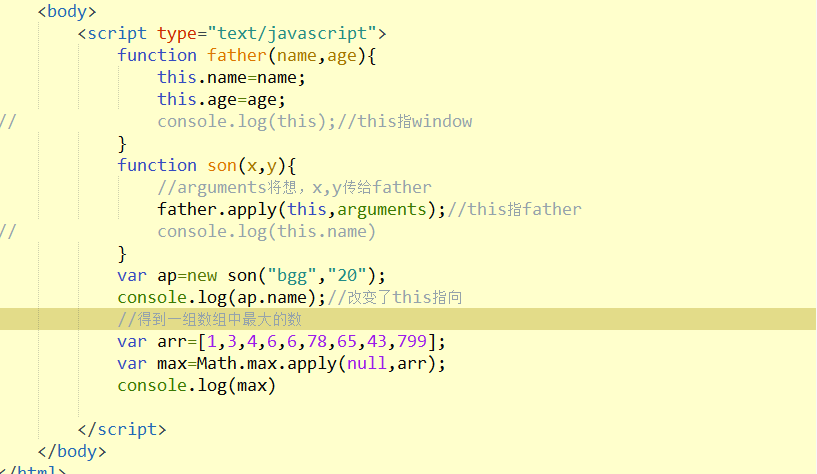The height and width of the screenshot is (474, 817).
Task: Click the commented console.log(this) line
Action: point(315,121)
